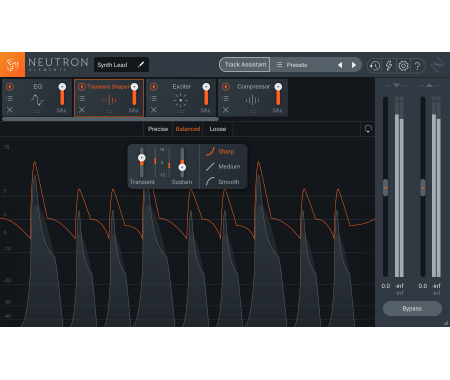Toggle Compressor module power button

[x=226, y=87]
